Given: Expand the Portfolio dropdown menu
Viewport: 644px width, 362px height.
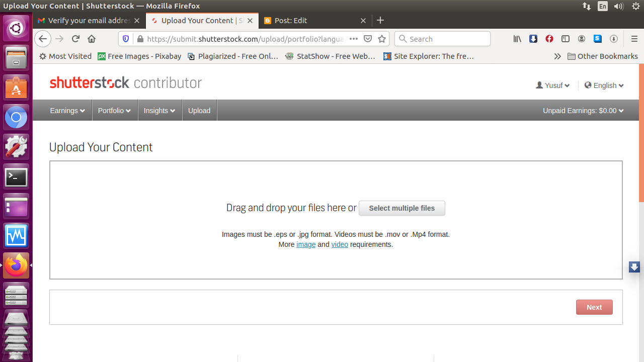Looking at the screenshot, I should click(115, 111).
